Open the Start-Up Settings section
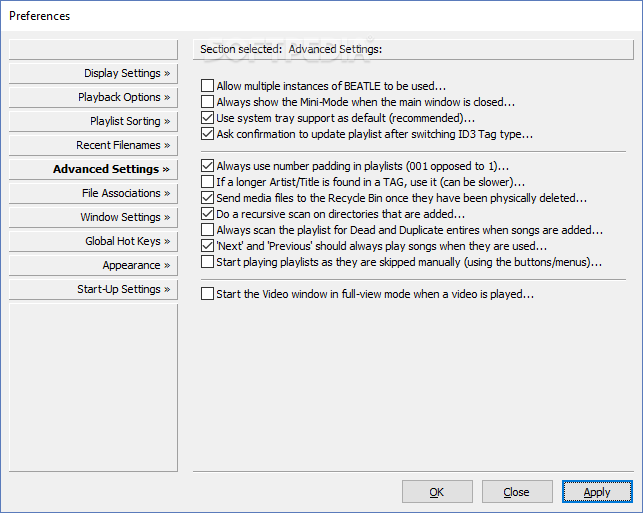Screen dimensions: 643x513 93,289
